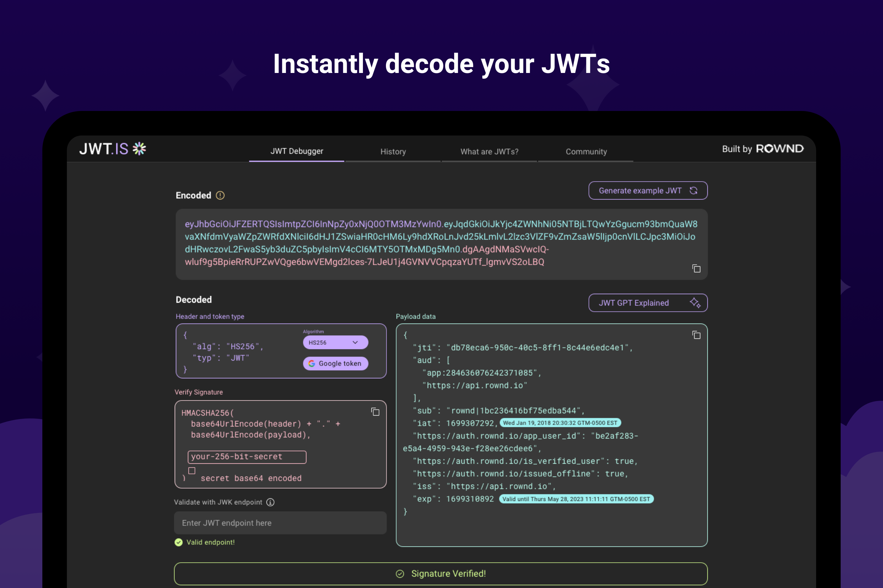Go to the Community tab
This screenshot has width=883, height=588.
586,151
